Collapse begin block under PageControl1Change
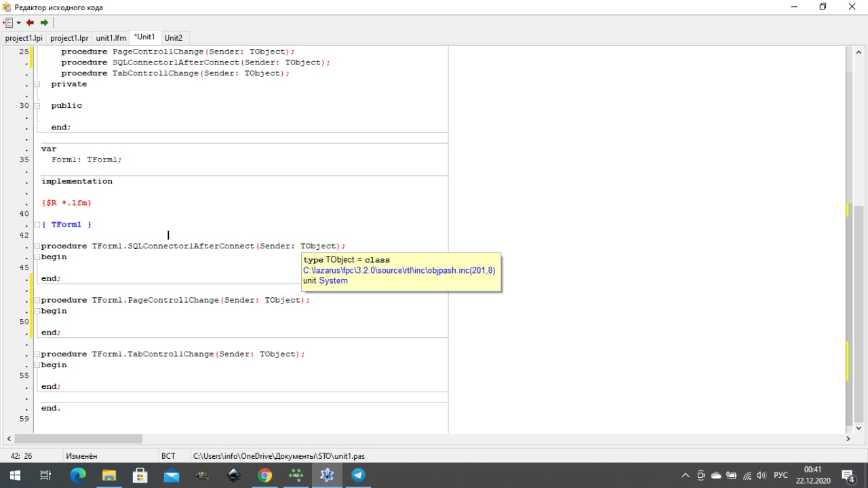 (37, 311)
